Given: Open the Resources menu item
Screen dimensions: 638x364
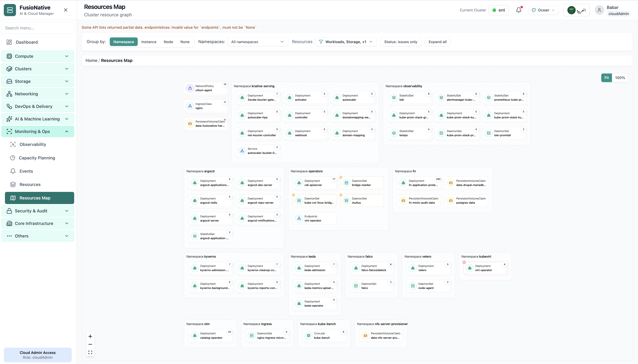Looking at the screenshot, I should tap(40, 184).
